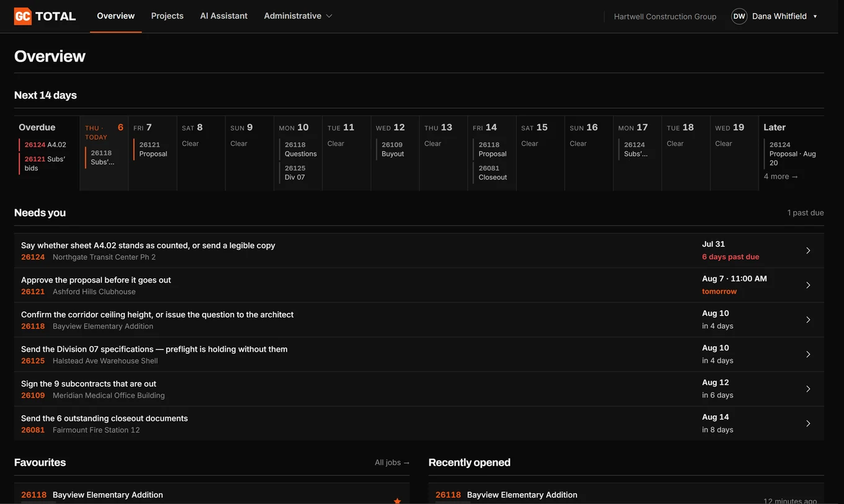Open Friday 7 entry 26121 Proposal

point(152,149)
